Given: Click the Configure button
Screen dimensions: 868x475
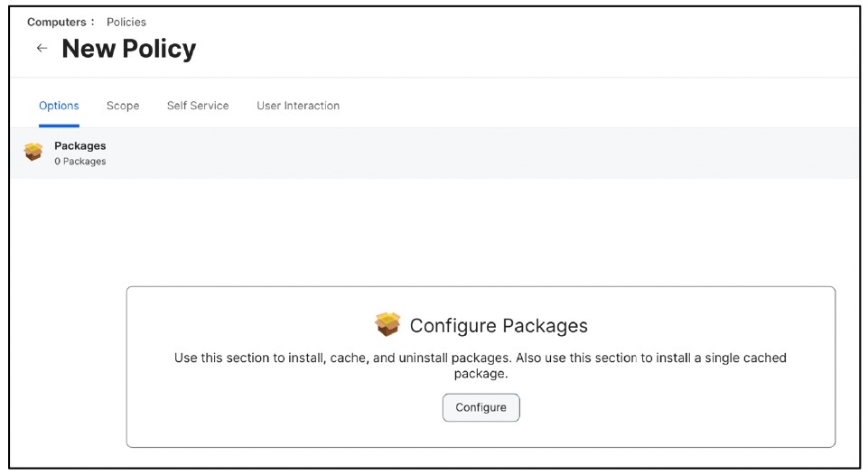Looking at the screenshot, I should tap(481, 407).
